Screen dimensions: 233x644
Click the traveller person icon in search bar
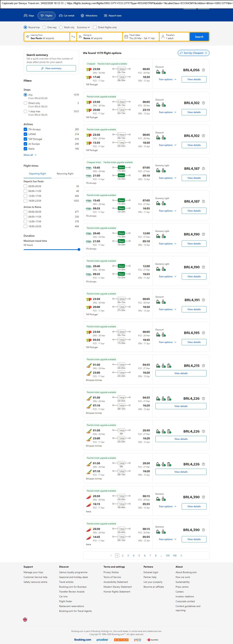coord(163,37)
